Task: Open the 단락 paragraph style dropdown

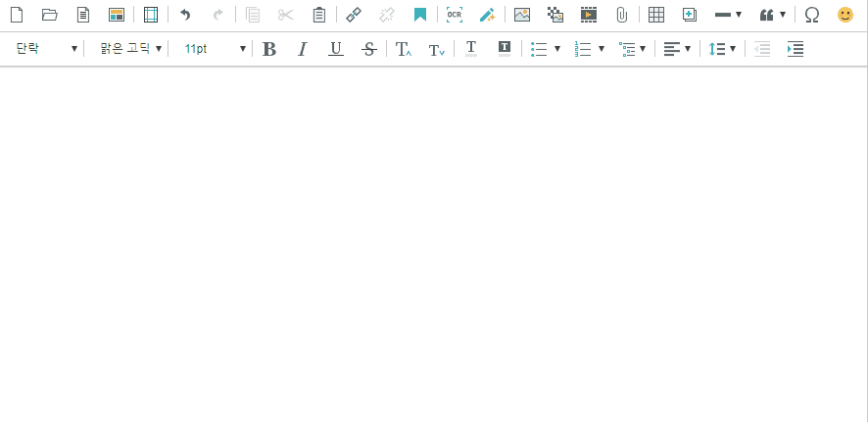Action: (46, 49)
